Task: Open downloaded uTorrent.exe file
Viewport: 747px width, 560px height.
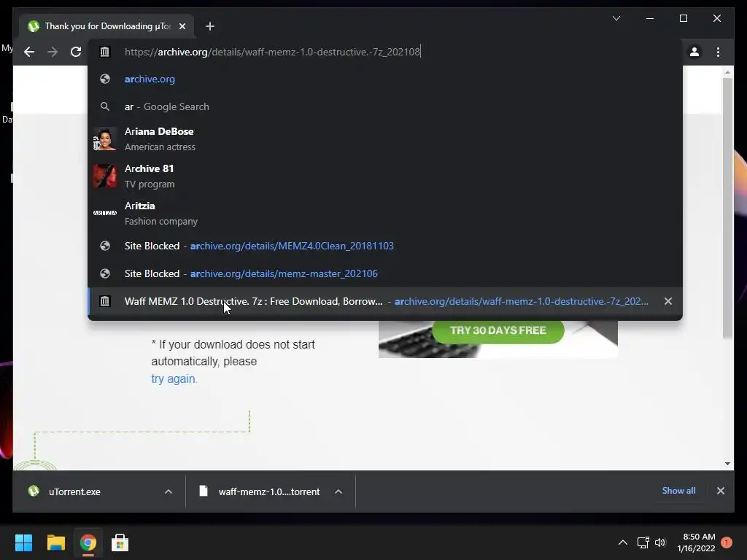Action: (x=74, y=491)
